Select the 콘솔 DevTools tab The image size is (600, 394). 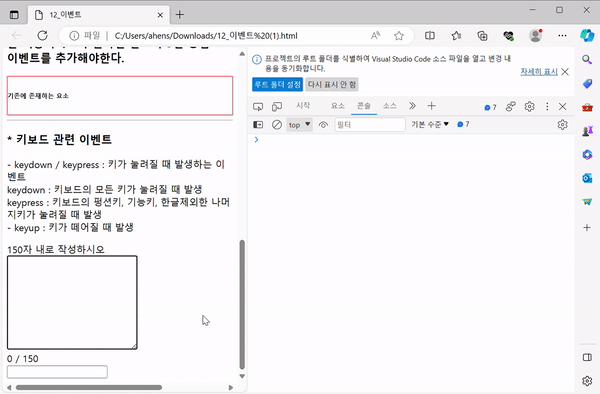tap(364, 106)
